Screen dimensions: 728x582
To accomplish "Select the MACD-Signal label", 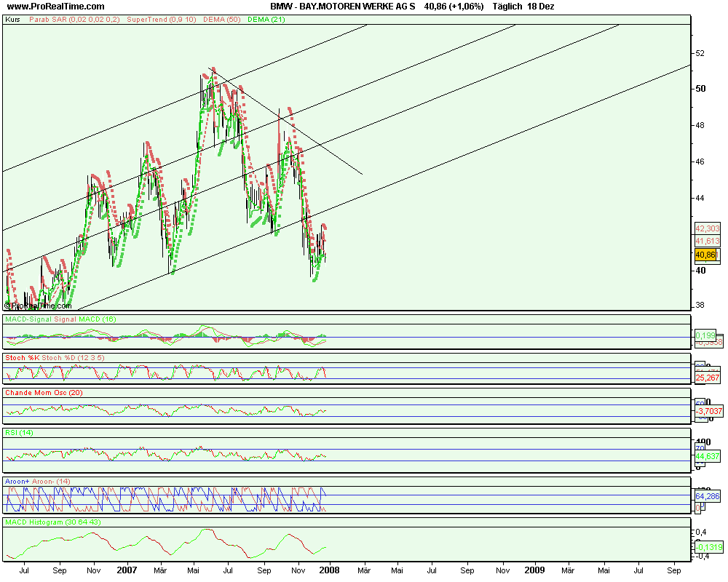I will (x=29, y=319).
